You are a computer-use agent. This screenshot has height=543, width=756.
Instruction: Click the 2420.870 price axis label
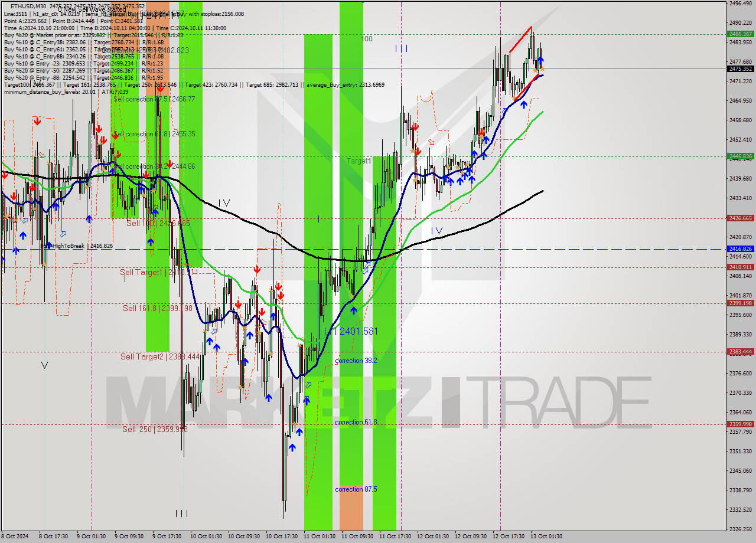740,237
